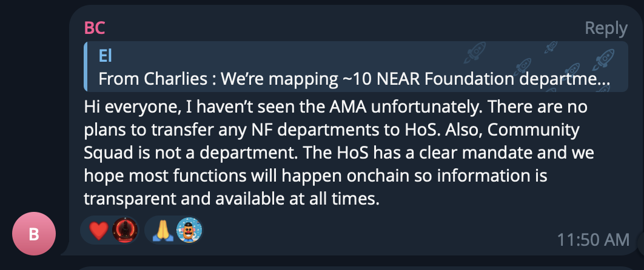Screen dimensions: 644x270
Task: Toggle the praying hands reaction pill
Action: 173,230
